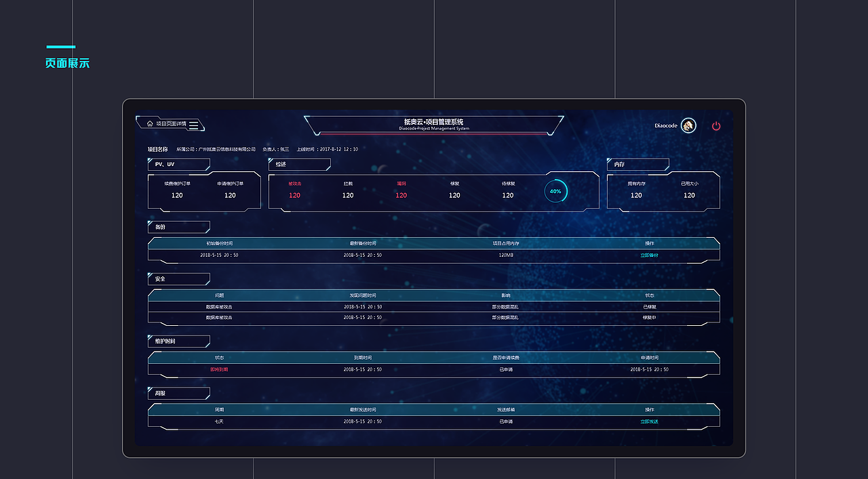Click the red 120 under 漏洞
The image size is (868, 479).
401,195
